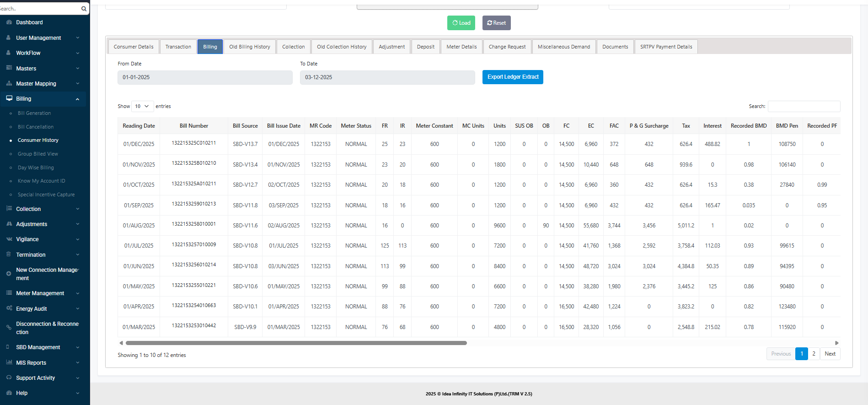Click the horizontal table scrollbar
The width and height of the screenshot is (868, 405).
(296, 343)
